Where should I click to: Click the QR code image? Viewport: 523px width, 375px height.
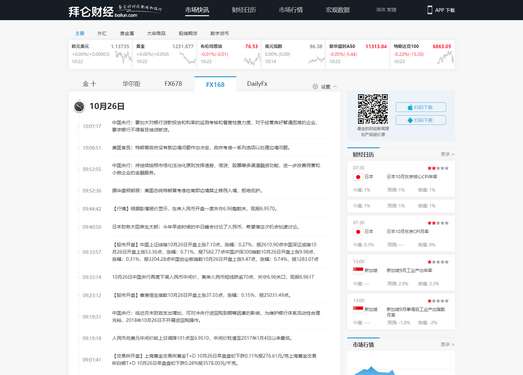click(x=373, y=109)
